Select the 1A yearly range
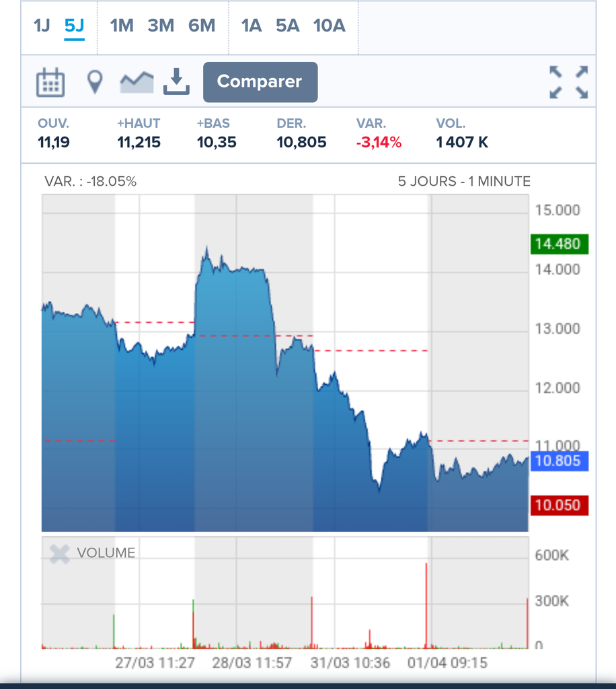Viewport: 616px width, 689px height. click(252, 26)
